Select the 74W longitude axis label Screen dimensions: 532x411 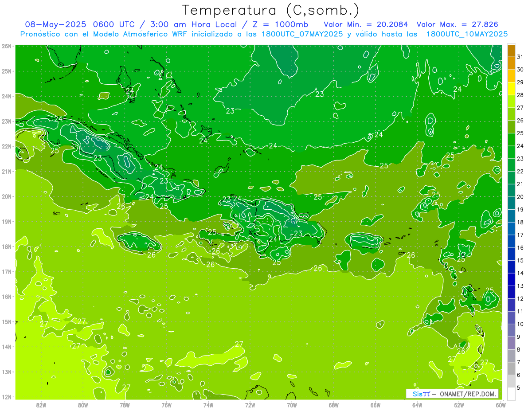(208, 405)
